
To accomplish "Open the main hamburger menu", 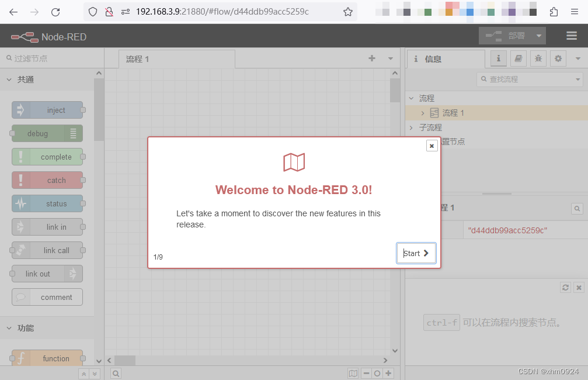I will point(571,36).
